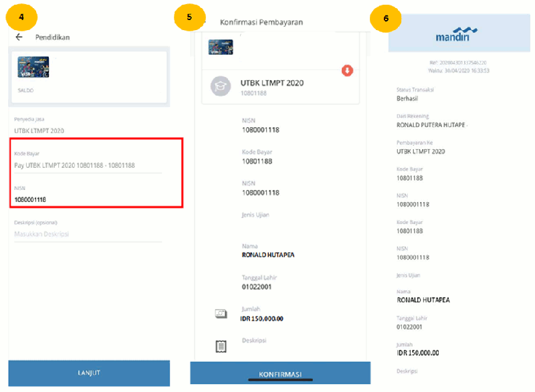Tap the Konfirmasi Pembayaran header title
The width and height of the screenshot is (535, 392).
click(x=261, y=22)
